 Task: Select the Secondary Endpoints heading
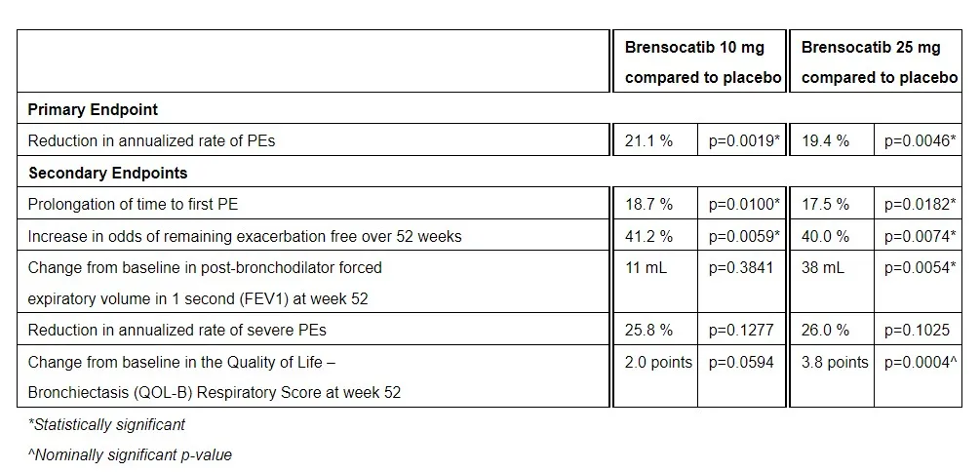click(107, 173)
